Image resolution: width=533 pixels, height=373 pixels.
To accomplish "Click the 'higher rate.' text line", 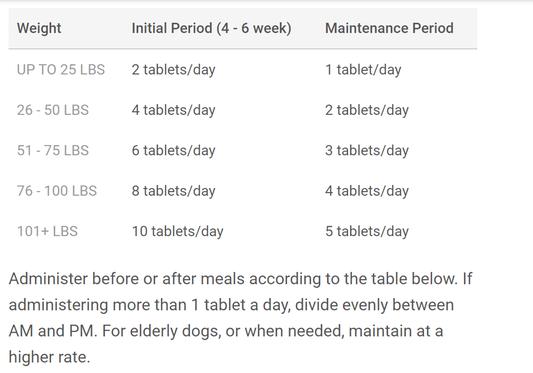I will click(x=49, y=357).
